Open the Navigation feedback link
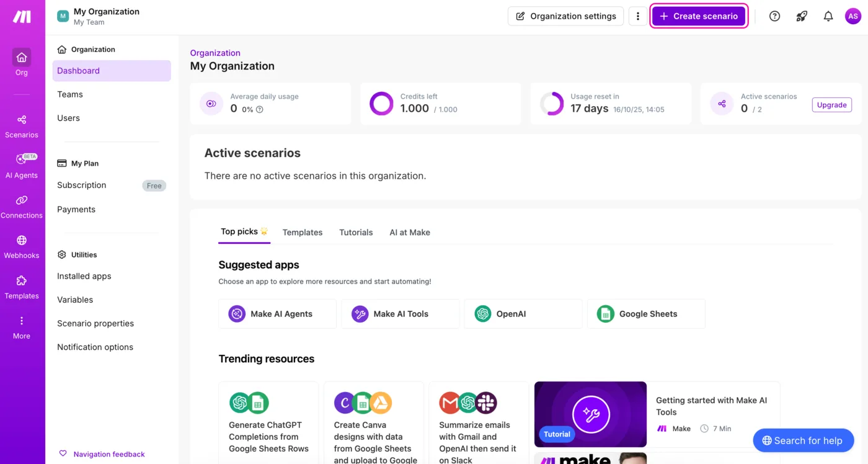The image size is (868, 464). 108,454
